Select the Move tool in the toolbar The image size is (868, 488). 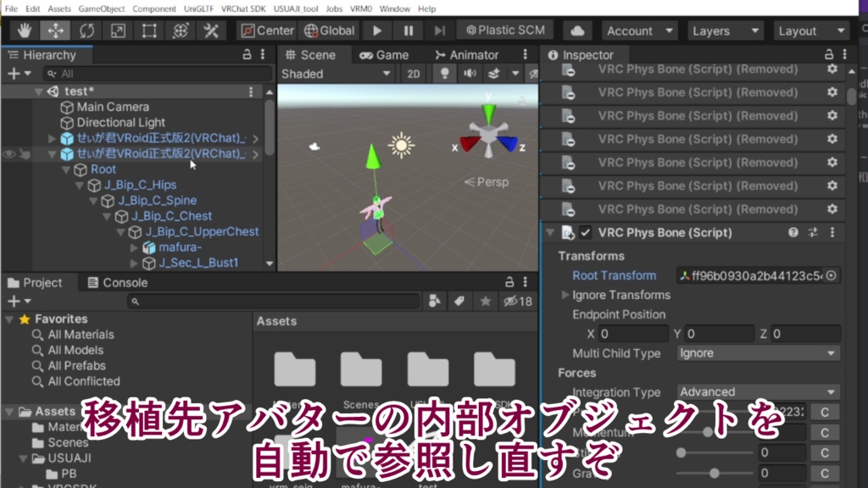(x=55, y=30)
